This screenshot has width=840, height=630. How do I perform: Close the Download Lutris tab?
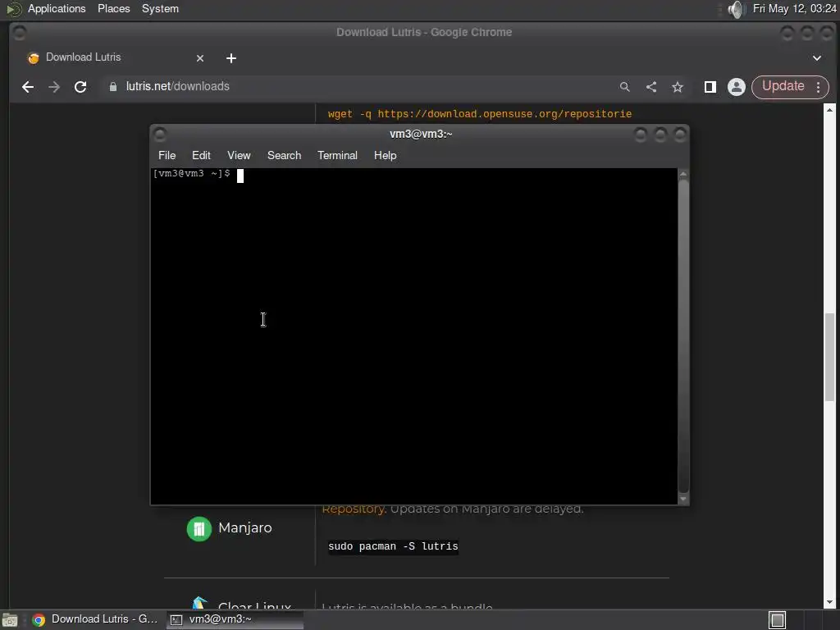tap(200, 58)
